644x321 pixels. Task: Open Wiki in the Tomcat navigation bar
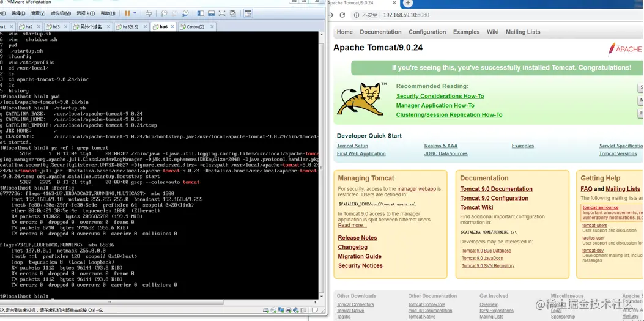tap(492, 32)
